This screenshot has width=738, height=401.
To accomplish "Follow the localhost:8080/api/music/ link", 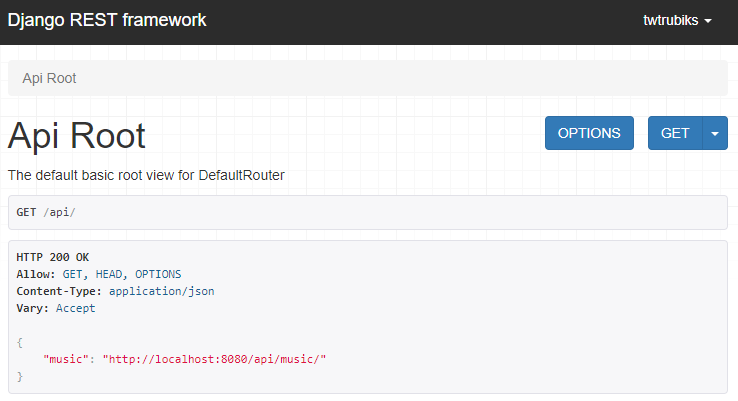I will [216, 359].
